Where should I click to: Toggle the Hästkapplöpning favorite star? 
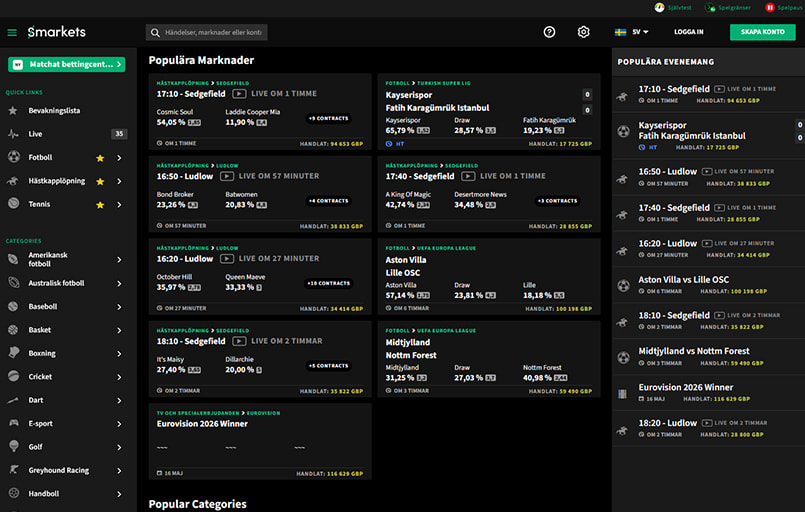click(100, 181)
